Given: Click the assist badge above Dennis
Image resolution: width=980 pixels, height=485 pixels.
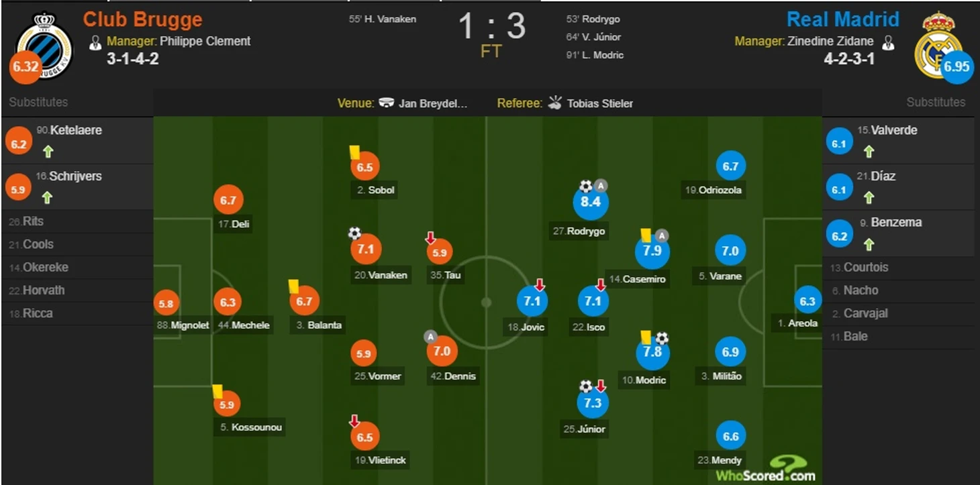Looking at the screenshot, I should click(430, 336).
